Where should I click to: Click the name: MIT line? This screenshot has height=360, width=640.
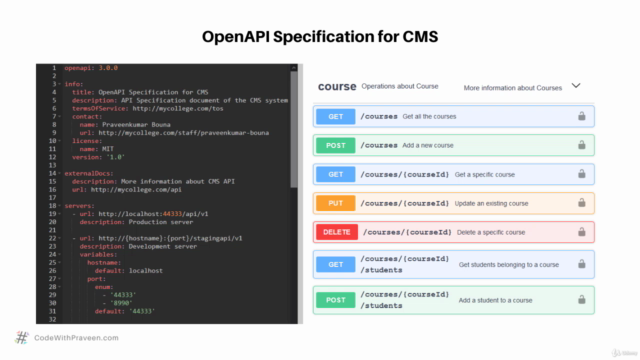[x=97, y=149]
